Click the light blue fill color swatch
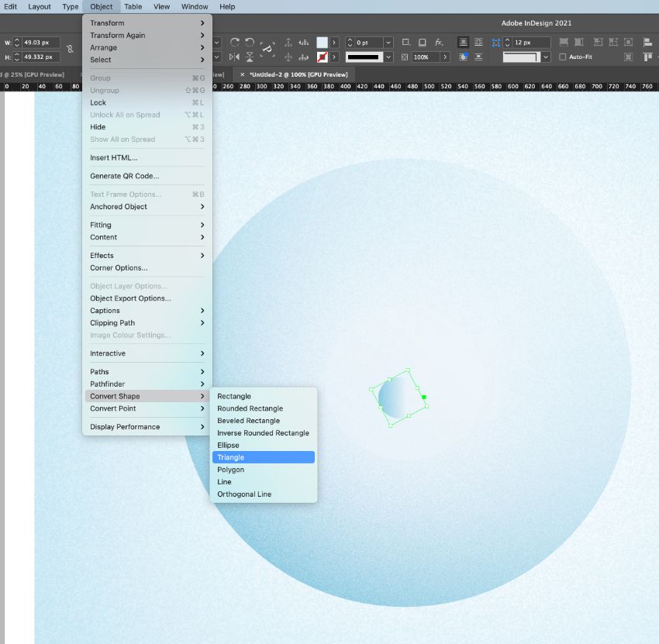Screen dimensions: 659x644 click(322, 43)
